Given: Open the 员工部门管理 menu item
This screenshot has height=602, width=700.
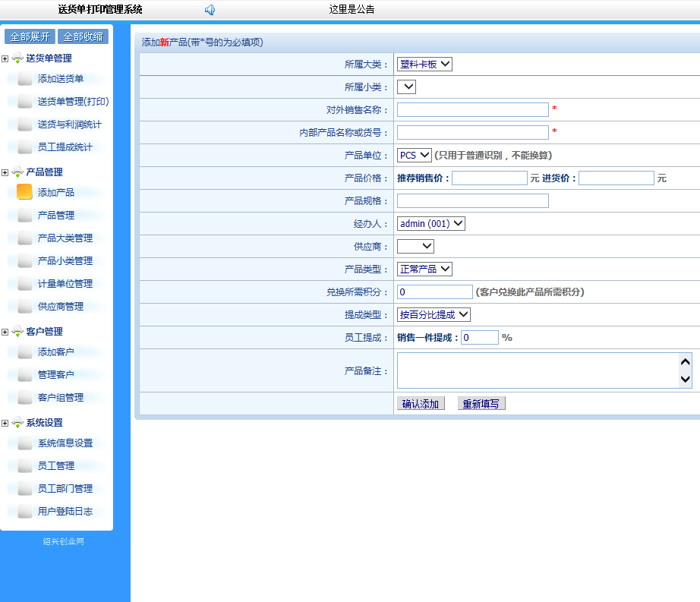Looking at the screenshot, I should coord(65,488).
